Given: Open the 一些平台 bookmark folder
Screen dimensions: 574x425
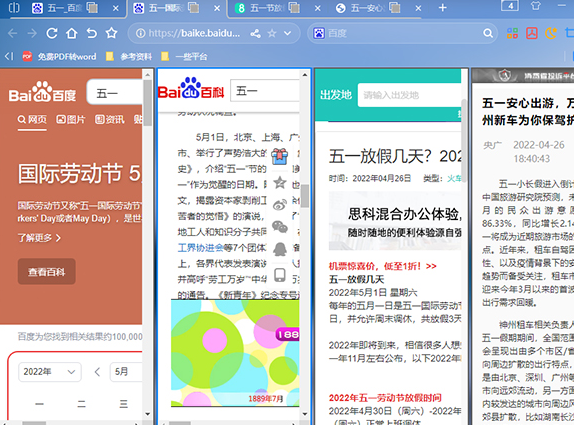Looking at the screenshot, I should click(x=184, y=56).
